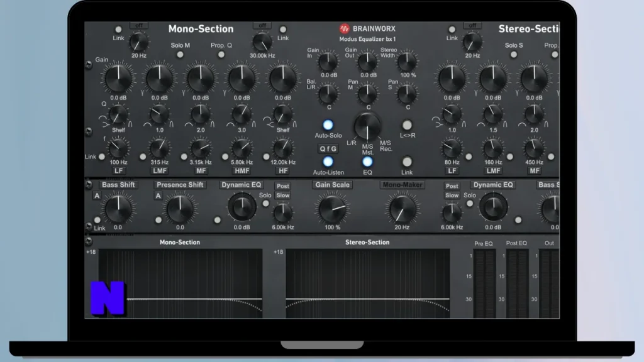This screenshot has height=362, width=644.
Task: Click the Stereo-Section Dynamic EQ label button
Action: tap(493, 185)
